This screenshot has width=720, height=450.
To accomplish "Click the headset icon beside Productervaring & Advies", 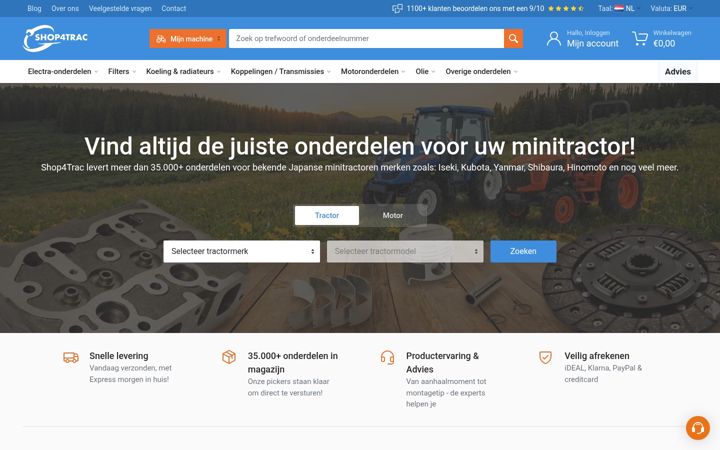I will (x=387, y=357).
